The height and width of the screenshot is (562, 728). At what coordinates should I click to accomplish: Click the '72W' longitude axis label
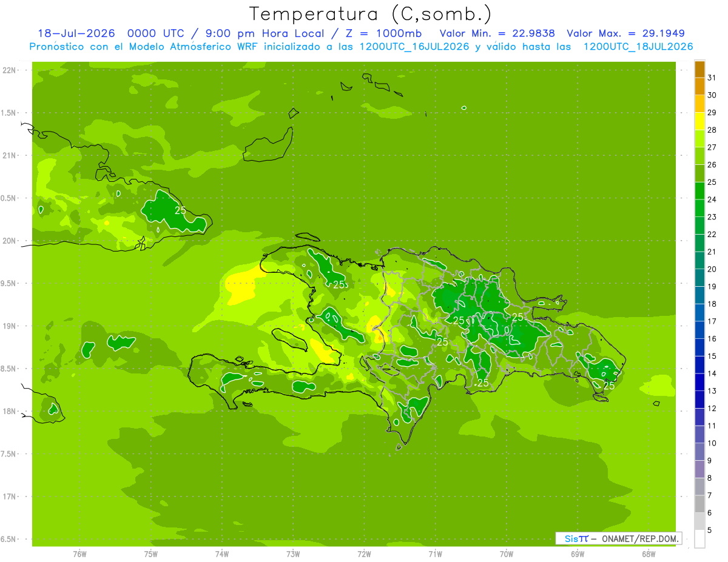tap(364, 554)
